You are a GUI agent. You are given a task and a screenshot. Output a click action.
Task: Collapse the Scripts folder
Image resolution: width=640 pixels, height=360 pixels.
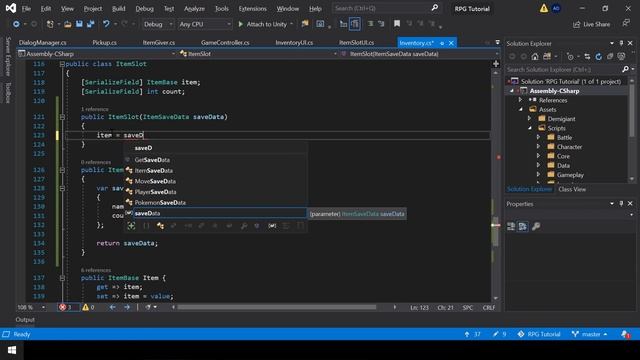(x=530, y=128)
